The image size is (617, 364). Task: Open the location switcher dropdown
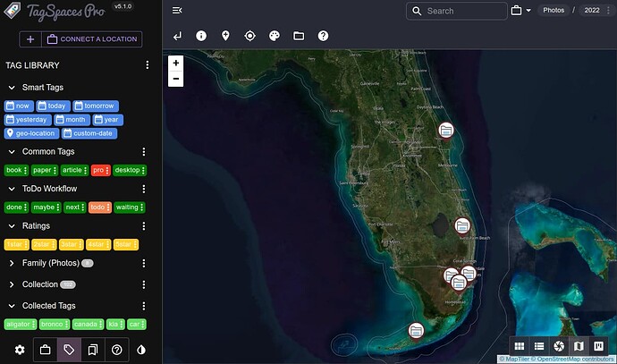pos(520,11)
